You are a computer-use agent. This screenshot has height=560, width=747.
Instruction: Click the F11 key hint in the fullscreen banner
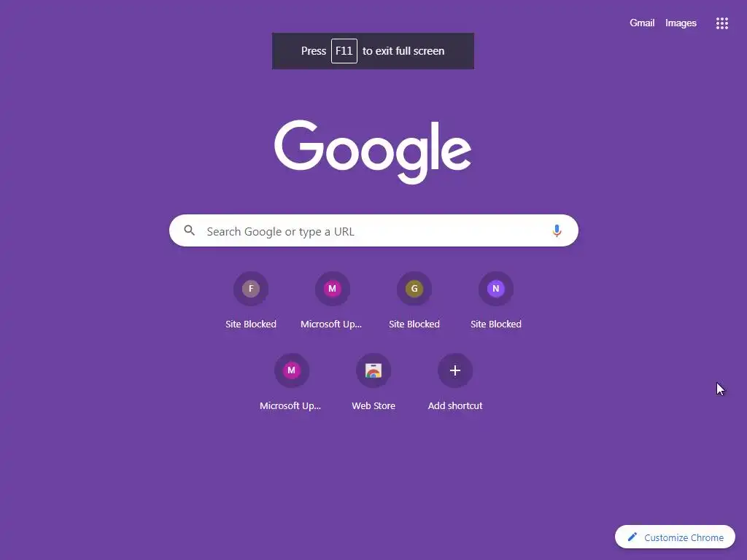point(344,51)
